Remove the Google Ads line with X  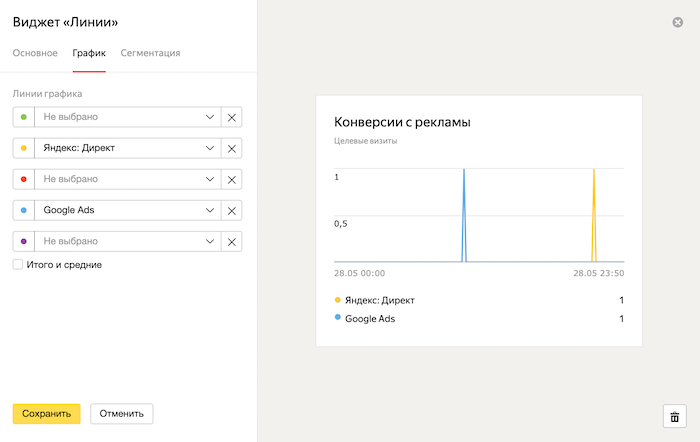232,210
